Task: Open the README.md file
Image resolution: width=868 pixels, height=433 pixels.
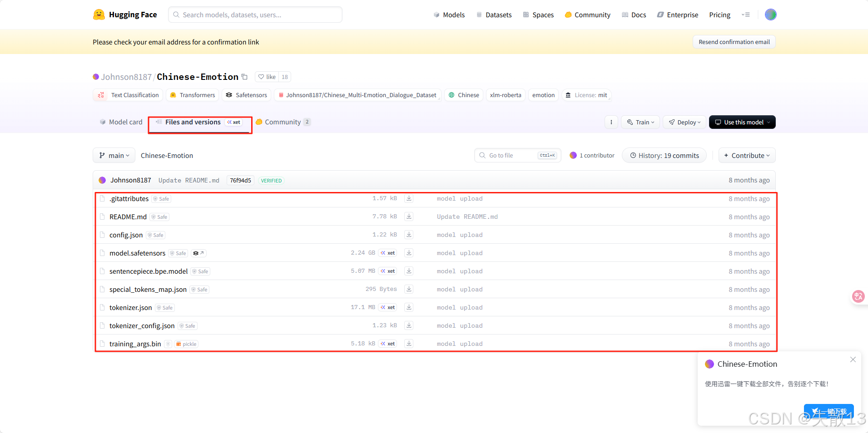Action: pos(128,217)
